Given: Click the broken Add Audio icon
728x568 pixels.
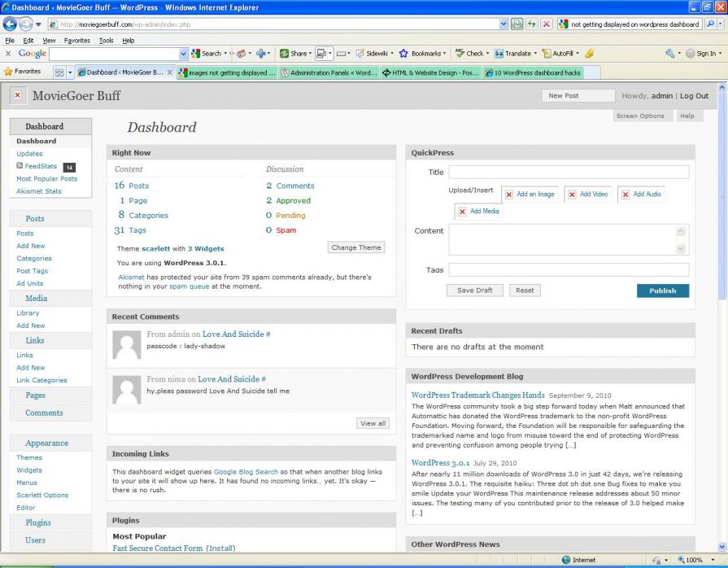Looking at the screenshot, I should point(626,194).
